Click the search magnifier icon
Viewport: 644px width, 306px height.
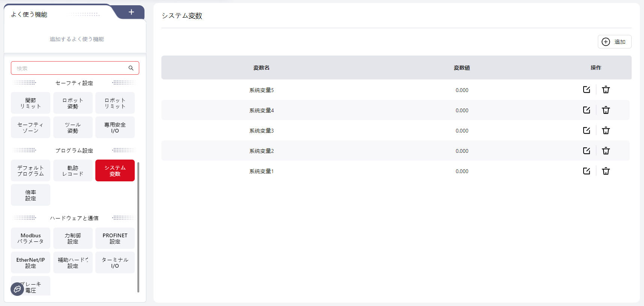(131, 68)
